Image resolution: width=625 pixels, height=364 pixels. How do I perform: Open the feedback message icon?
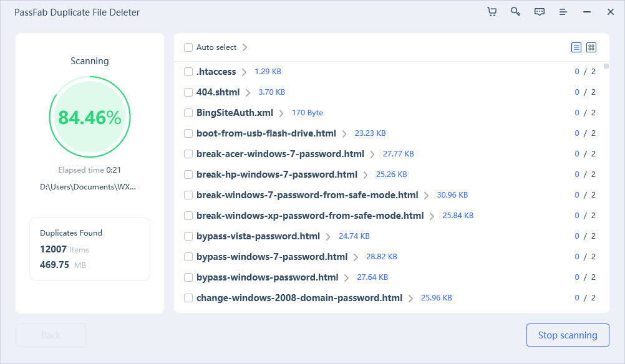[x=539, y=12]
